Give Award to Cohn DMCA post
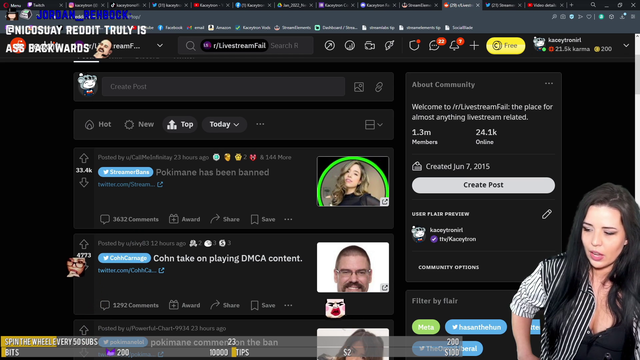The image size is (640, 360). click(184, 305)
